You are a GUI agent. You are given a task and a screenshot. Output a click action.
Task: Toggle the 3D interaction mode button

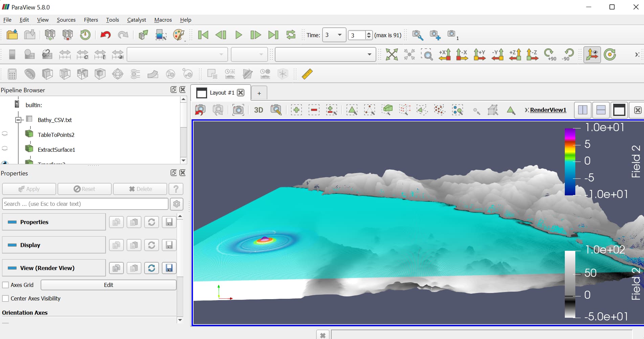coord(259,110)
